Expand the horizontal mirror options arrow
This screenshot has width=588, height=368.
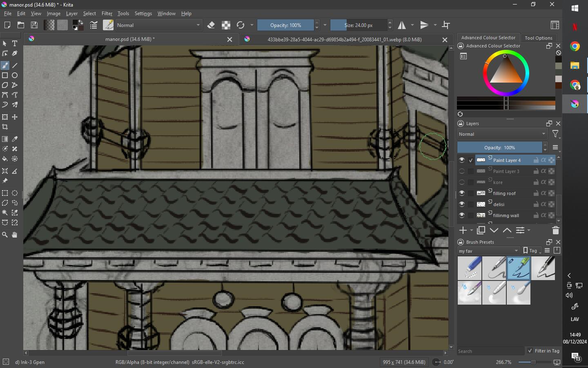[412, 25]
